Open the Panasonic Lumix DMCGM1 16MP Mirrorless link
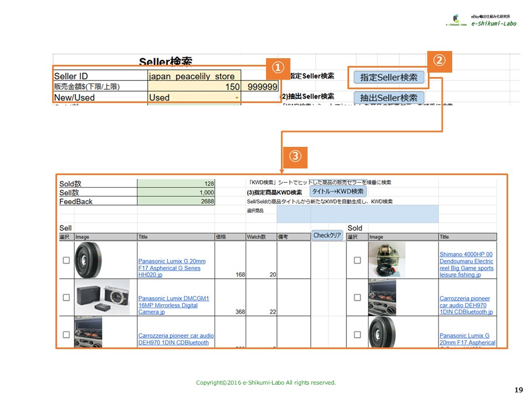Viewport: 532px width, 399px height. [173, 305]
